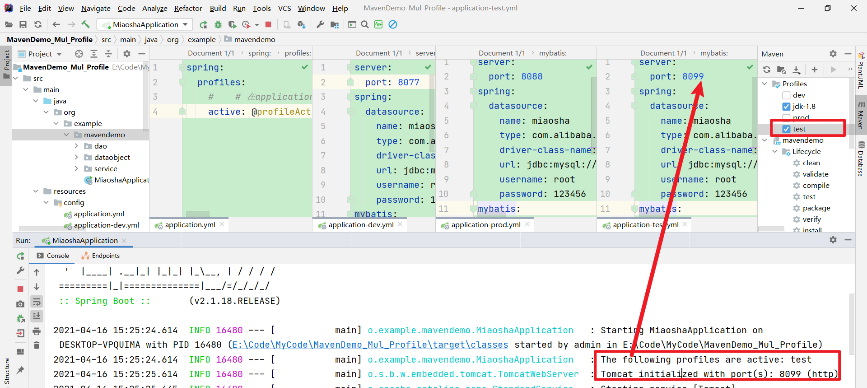Screen dimensions: 867x388
Task: Click the download sources icon in the Maven toolbar
Action: point(797,70)
